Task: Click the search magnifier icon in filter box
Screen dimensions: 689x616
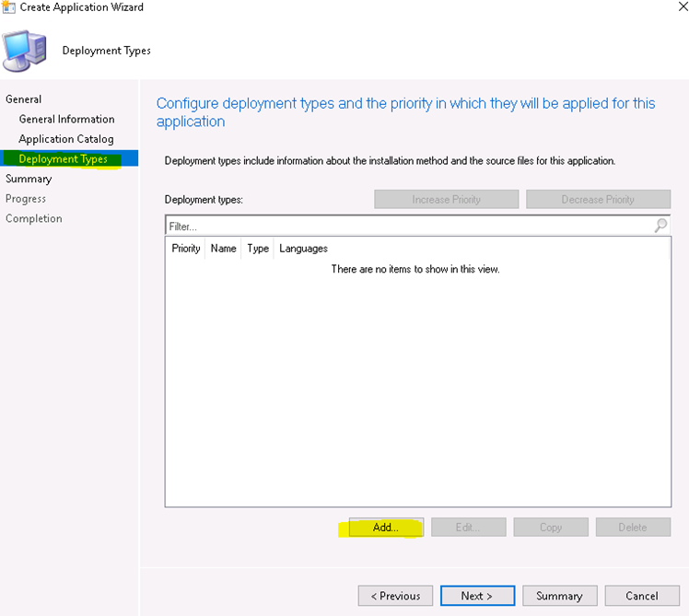Action: point(660,226)
